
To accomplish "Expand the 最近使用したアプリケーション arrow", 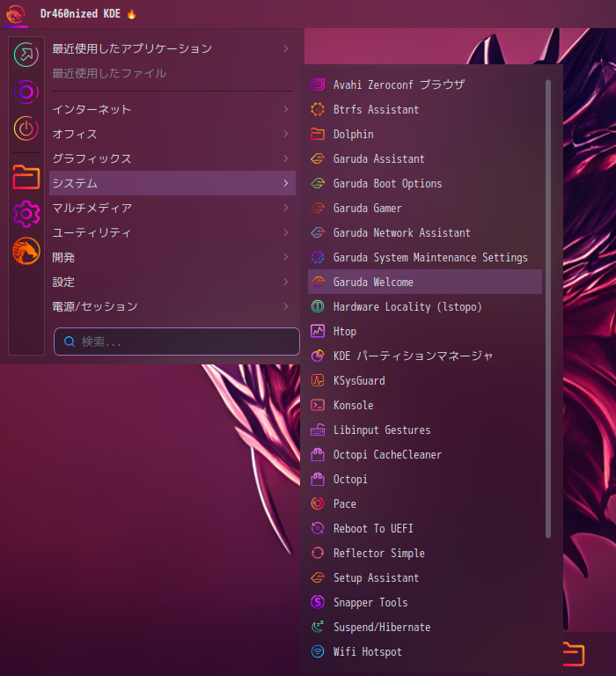I will tap(286, 48).
